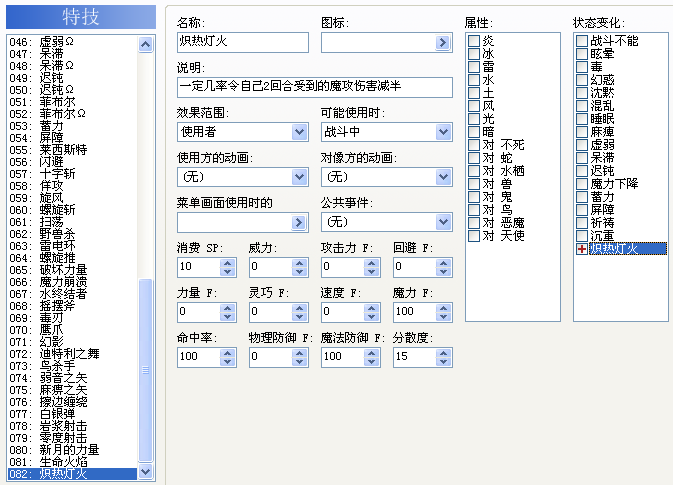Select skill 081: 生命火焰
673x485 pixels.
point(72,462)
